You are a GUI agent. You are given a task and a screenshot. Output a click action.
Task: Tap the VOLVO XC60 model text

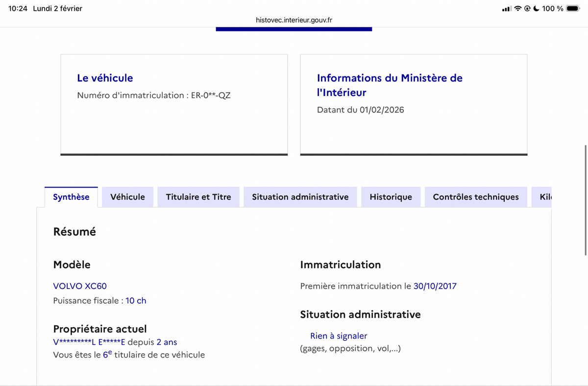80,286
